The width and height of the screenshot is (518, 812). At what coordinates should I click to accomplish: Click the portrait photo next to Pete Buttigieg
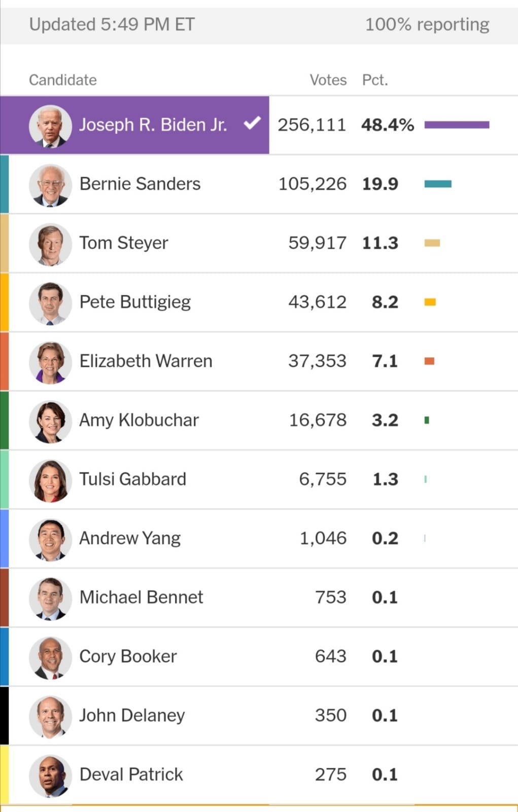tap(50, 303)
